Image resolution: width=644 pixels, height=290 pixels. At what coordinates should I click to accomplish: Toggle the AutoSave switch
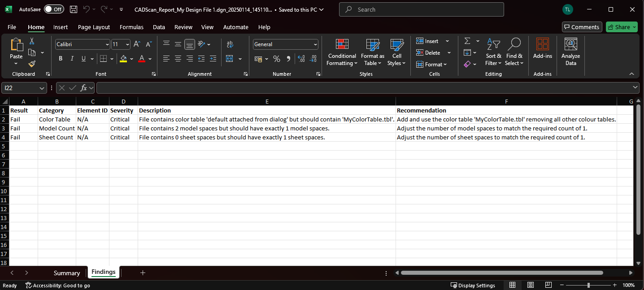click(x=54, y=9)
